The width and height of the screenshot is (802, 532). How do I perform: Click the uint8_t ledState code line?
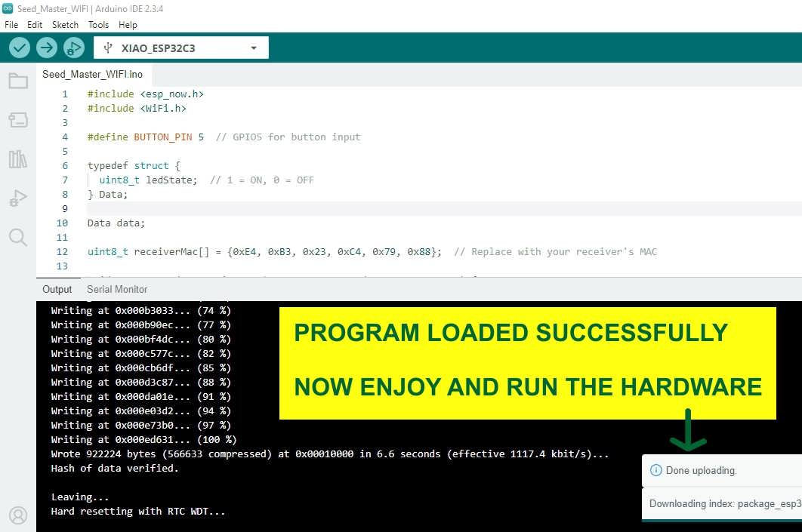pyautogui.click(x=148, y=180)
